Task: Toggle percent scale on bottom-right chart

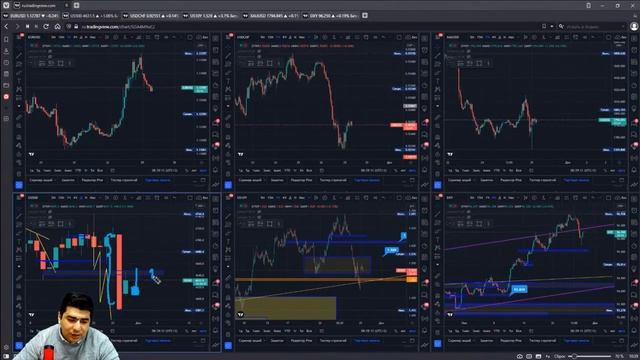Action: click(606, 331)
